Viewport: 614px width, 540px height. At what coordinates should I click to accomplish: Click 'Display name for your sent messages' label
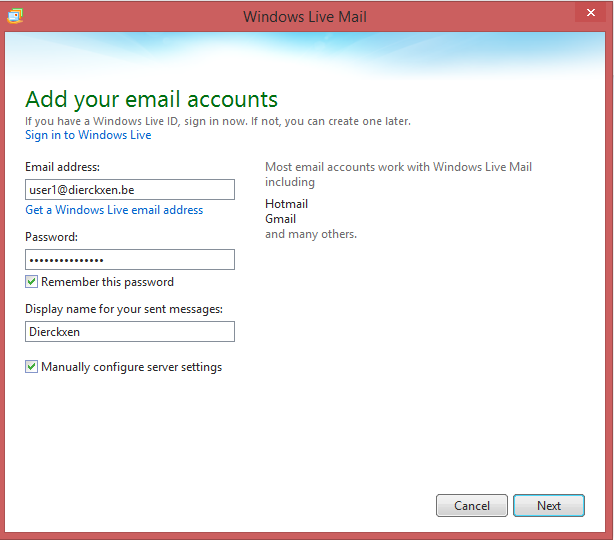(124, 308)
